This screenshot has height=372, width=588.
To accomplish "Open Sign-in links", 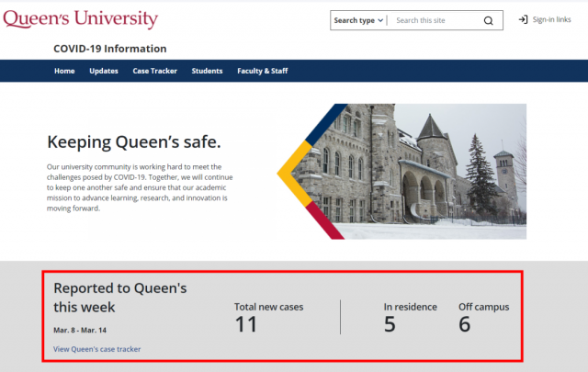I will coord(551,19).
